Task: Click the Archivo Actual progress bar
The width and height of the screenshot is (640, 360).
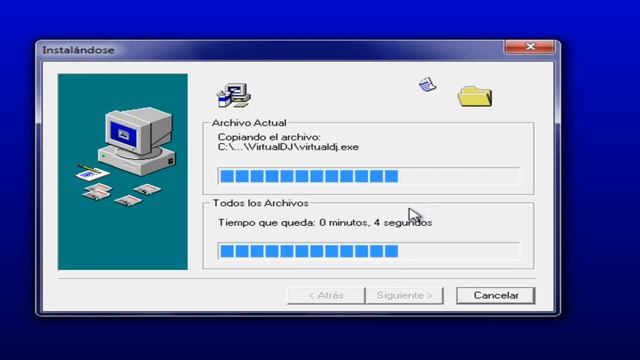Action: click(x=369, y=176)
